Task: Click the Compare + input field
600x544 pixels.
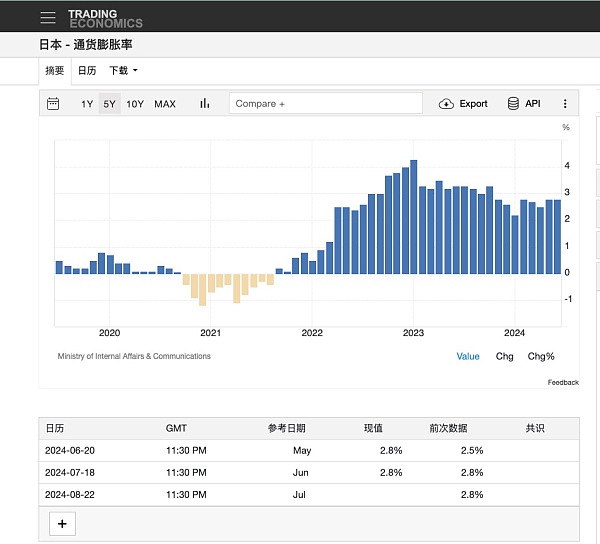Action: pyautogui.click(x=325, y=104)
